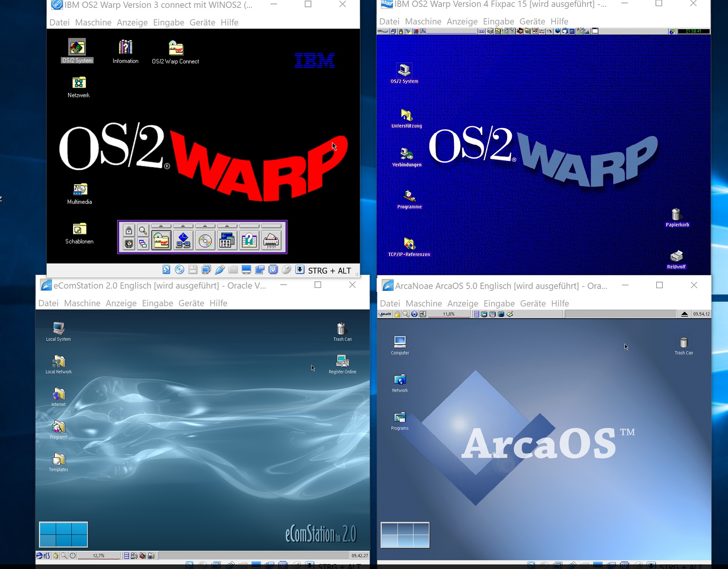Click the optical disc status icon in Warp 3 bar

click(180, 270)
